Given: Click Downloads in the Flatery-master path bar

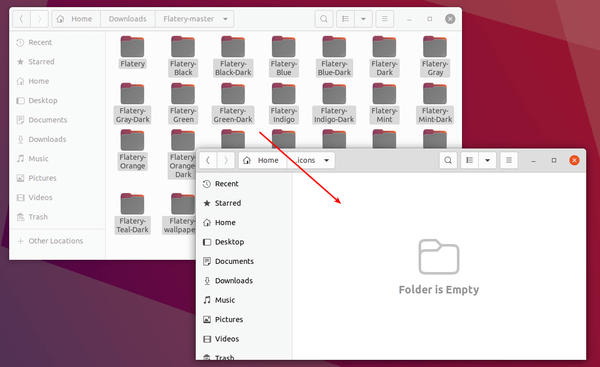Looking at the screenshot, I should pyautogui.click(x=128, y=19).
